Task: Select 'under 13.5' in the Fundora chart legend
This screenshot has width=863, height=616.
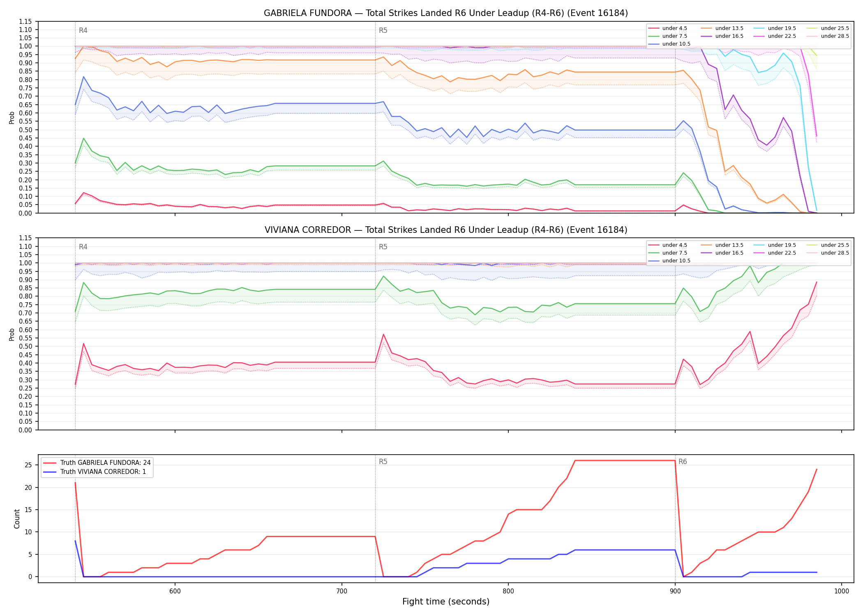Action: click(x=722, y=28)
